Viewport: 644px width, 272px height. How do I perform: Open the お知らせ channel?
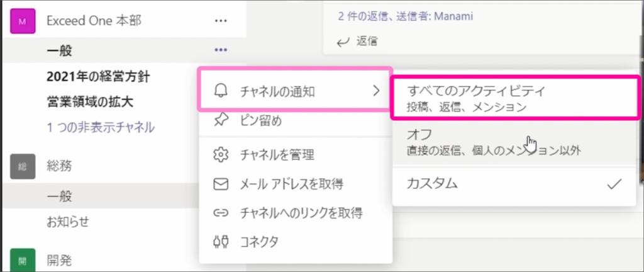pyautogui.click(x=68, y=222)
